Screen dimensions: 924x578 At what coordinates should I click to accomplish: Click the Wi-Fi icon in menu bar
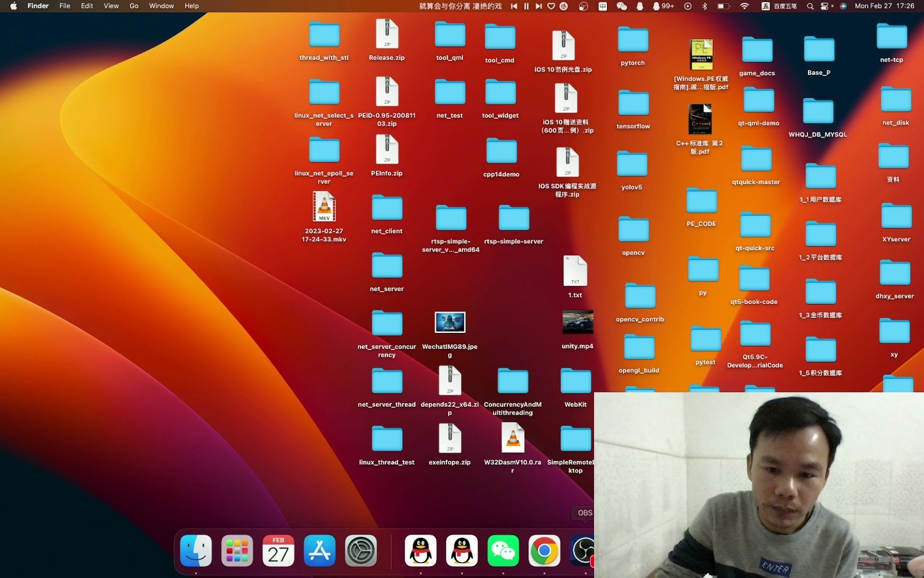744,6
